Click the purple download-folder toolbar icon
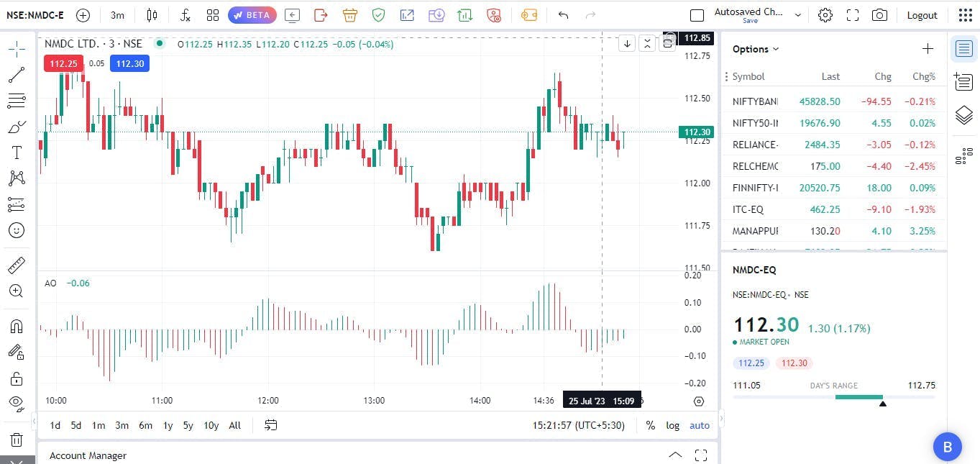 point(436,15)
